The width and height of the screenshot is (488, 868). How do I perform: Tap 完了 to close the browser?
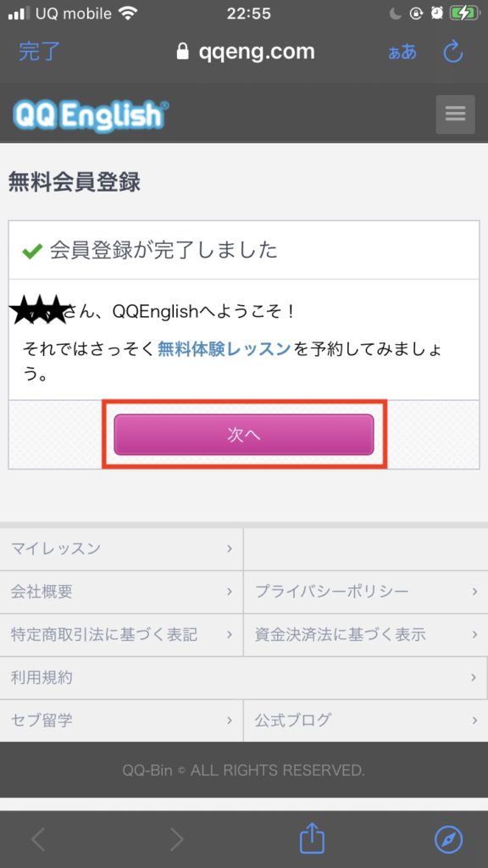39,52
